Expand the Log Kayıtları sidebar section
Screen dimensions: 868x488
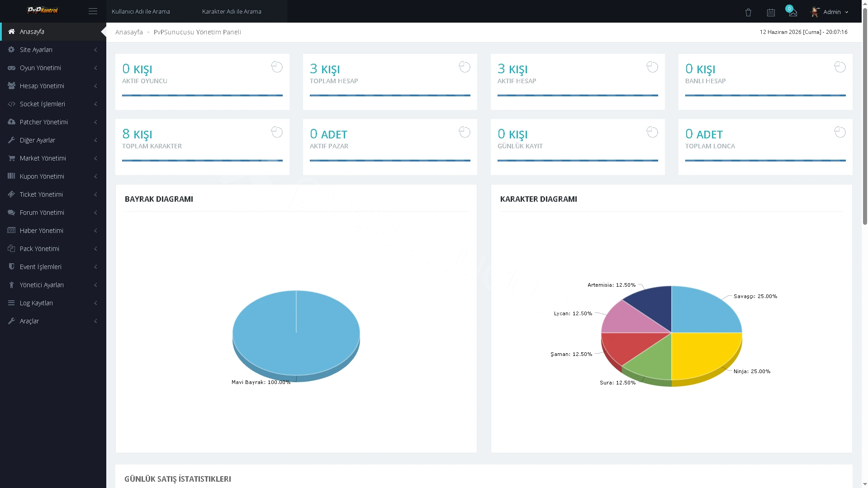53,303
